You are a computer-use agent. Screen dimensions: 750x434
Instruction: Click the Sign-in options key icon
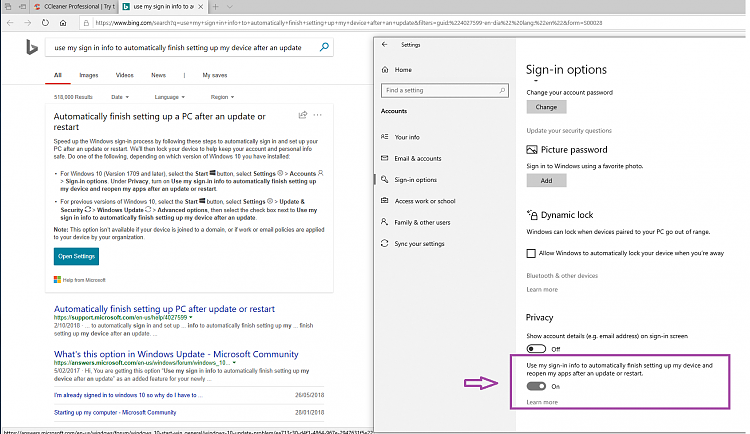coord(385,179)
